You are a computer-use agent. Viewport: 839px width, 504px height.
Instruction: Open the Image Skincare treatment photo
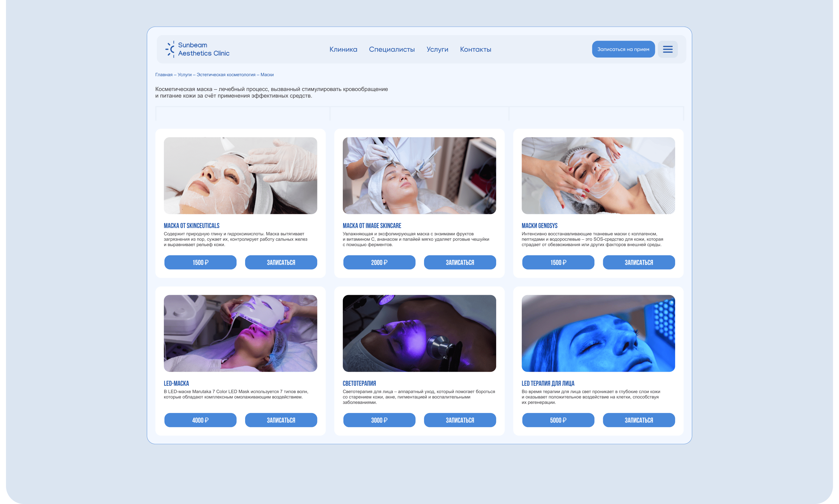[419, 176]
